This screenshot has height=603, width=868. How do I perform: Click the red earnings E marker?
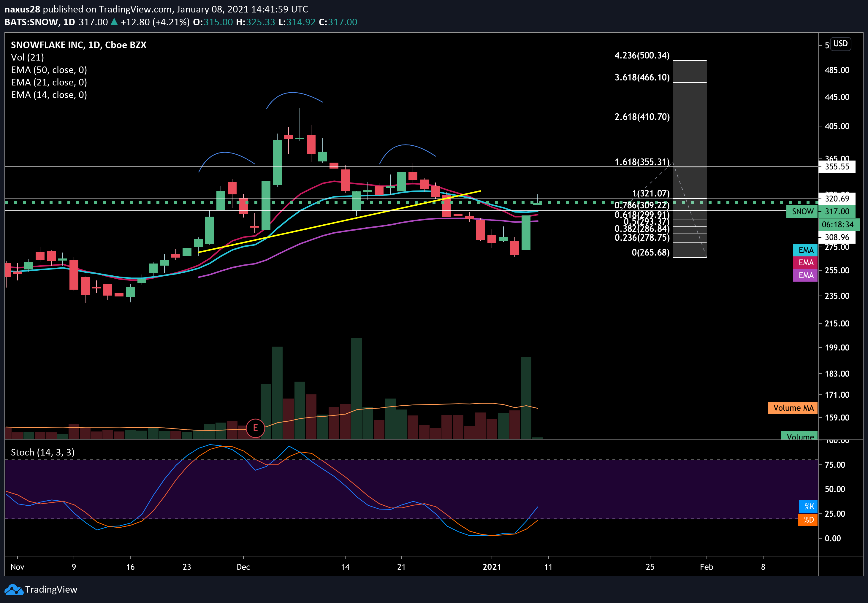click(255, 428)
